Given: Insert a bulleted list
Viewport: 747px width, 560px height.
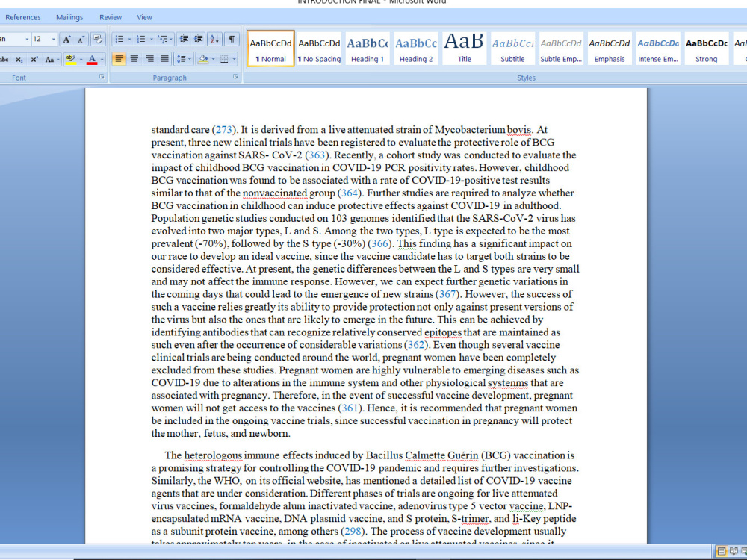Looking at the screenshot, I should tap(119, 39).
